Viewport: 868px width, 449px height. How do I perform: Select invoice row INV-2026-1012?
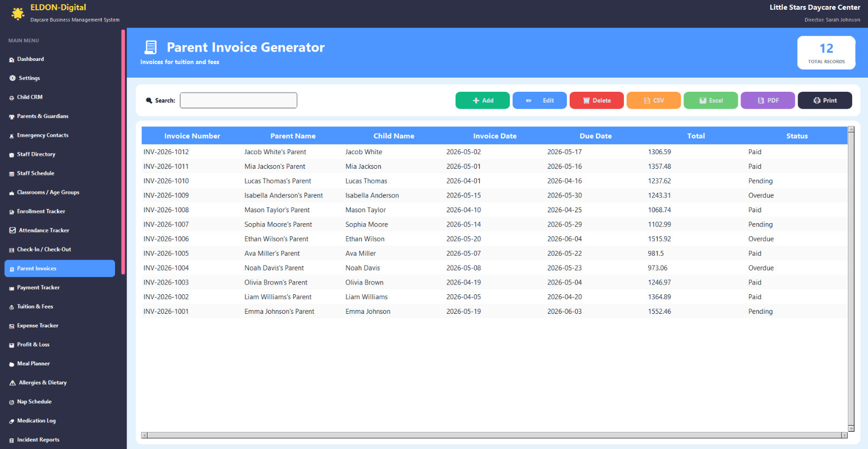click(x=494, y=152)
